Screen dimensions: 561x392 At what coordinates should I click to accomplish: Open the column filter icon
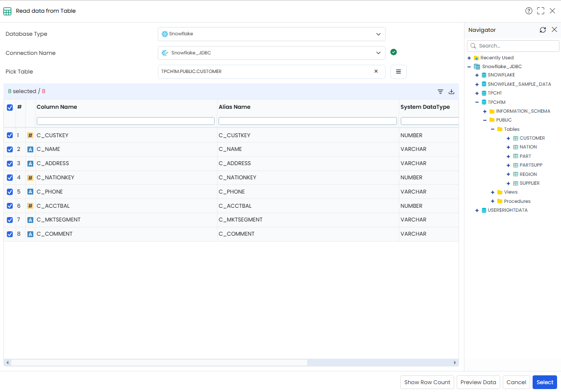click(440, 92)
